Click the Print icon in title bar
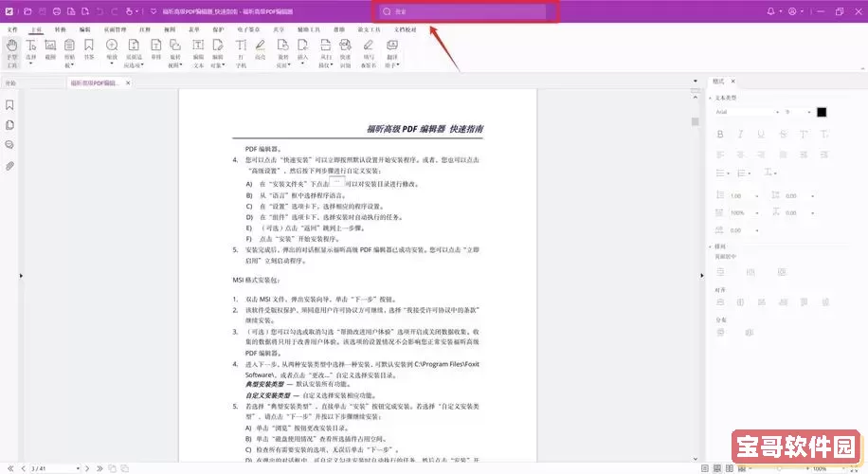 point(57,11)
